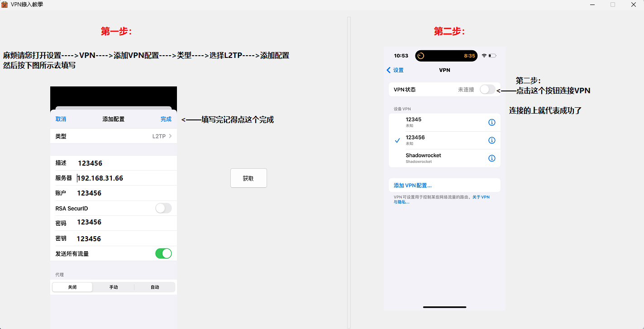Select the 自动 proxy segment
Image resolution: width=644 pixels, height=329 pixels.
point(155,287)
